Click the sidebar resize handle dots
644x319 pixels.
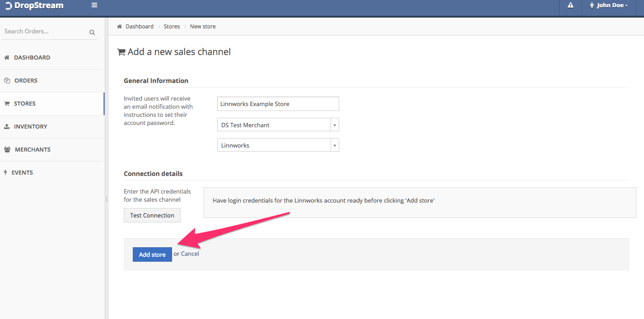[x=107, y=199]
